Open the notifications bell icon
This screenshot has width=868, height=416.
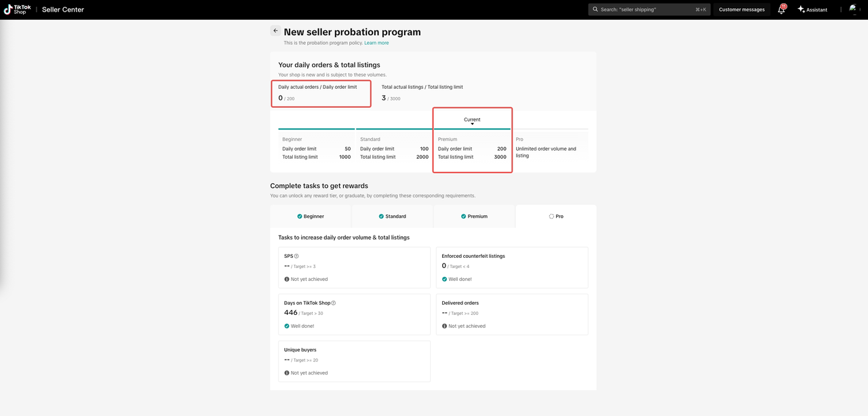tap(781, 10)
